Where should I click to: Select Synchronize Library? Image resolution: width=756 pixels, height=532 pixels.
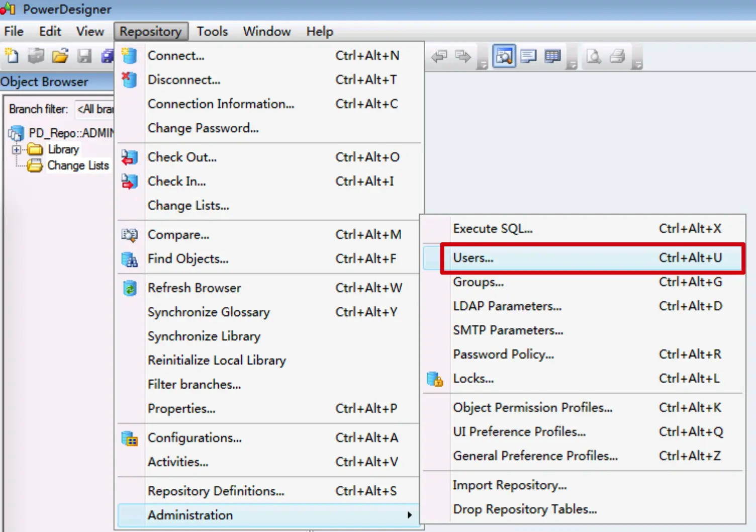[x=269, y=336]
